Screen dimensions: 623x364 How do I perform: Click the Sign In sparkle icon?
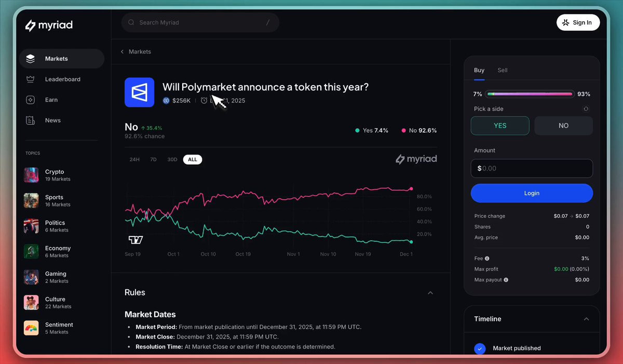[565, 22]
